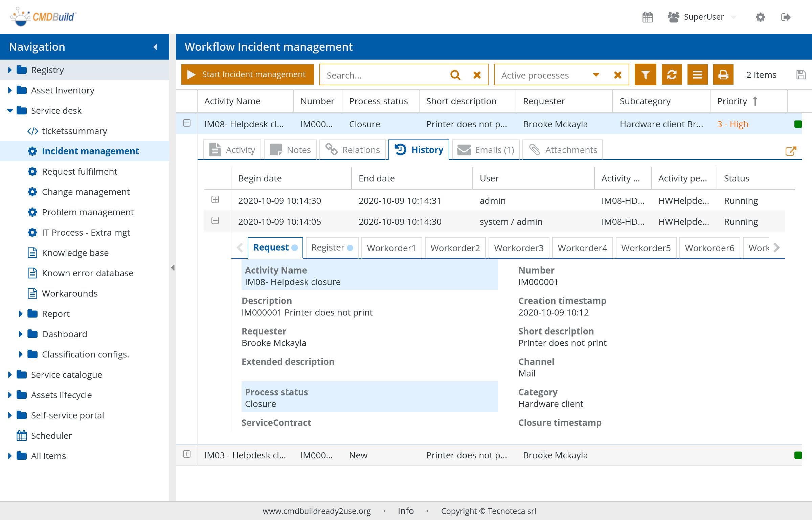
Task: Open Request fulfilment in navigation
Action: click(79, 172)
